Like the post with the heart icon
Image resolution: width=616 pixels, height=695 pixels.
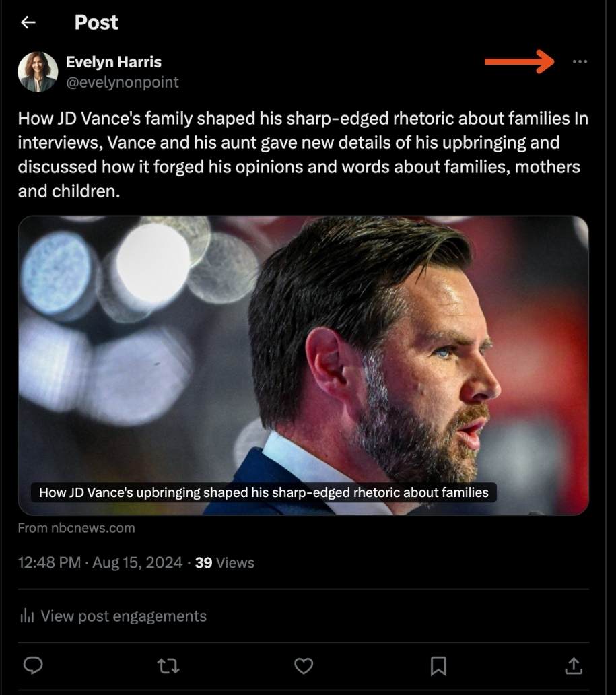303,666
